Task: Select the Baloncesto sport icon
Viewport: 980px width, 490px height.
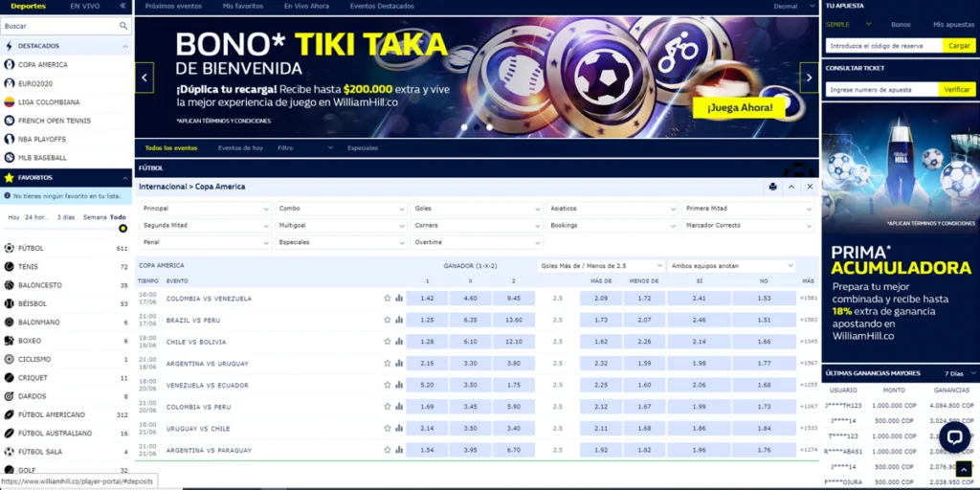Action: [9, 285]
